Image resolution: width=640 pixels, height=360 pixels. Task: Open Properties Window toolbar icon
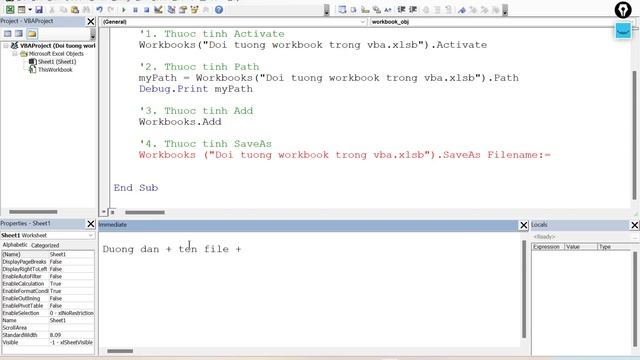click(182, 9)
